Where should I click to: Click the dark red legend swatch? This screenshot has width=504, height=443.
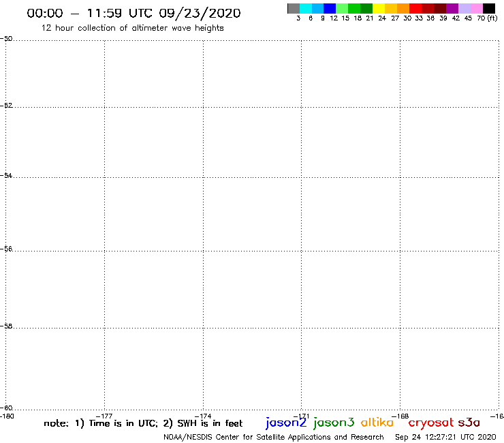(428, 8)
